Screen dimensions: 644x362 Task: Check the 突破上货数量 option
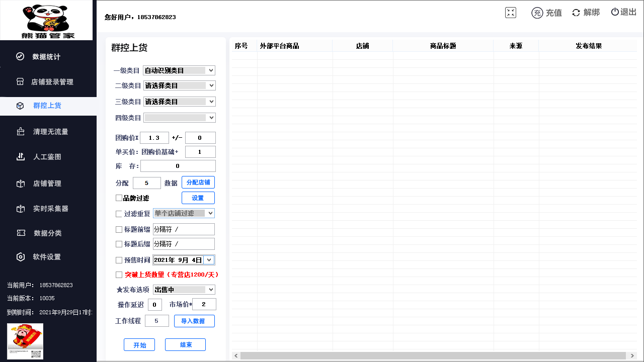[119, 275]
